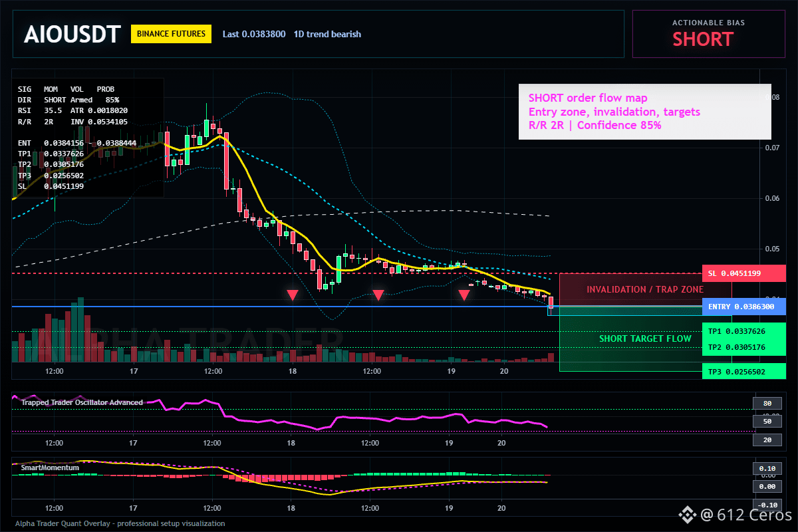Click the Last 0.0383800 price text
The height and width of the screenshot is (532, 798).
coord(254,34)
